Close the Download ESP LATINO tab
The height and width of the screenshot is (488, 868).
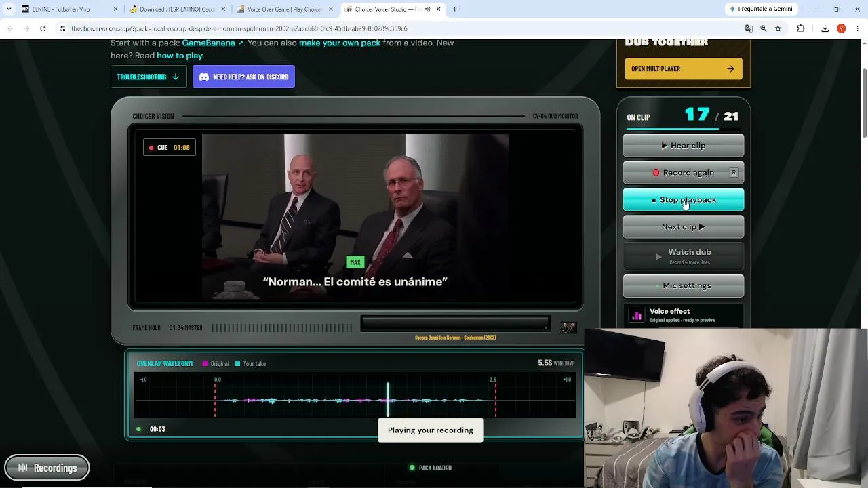[x=223, y=9]
